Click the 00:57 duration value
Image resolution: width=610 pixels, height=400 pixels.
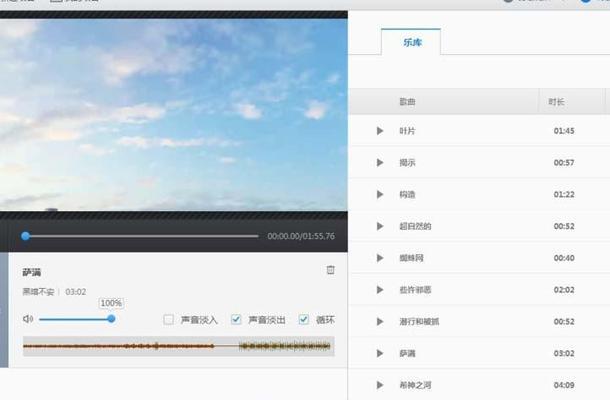point(564,163)
